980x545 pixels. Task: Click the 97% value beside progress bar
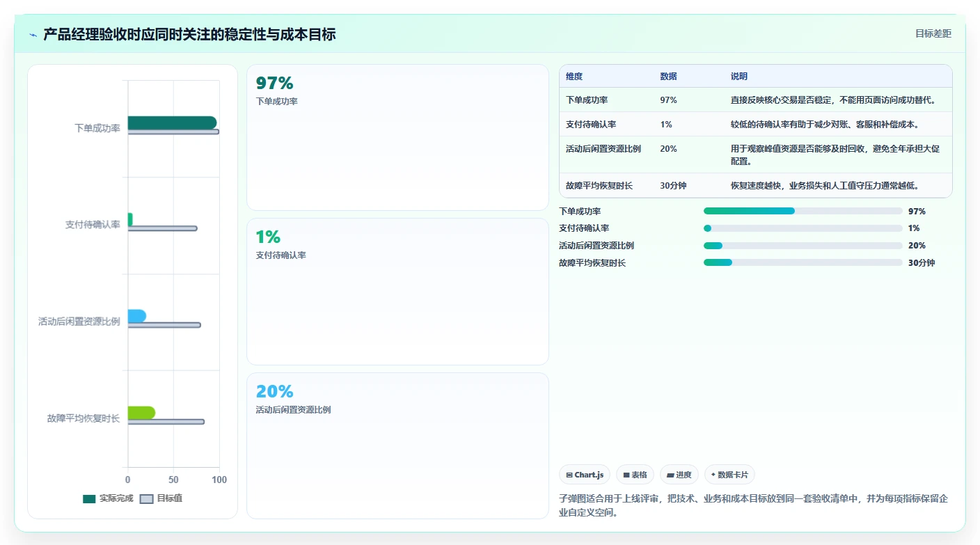[x=917, y=211]
